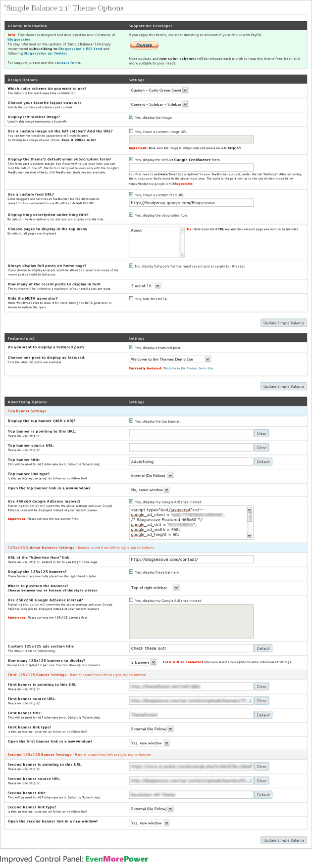Click the custom feed URL text field
312x868 pixels.
point(191,203)
